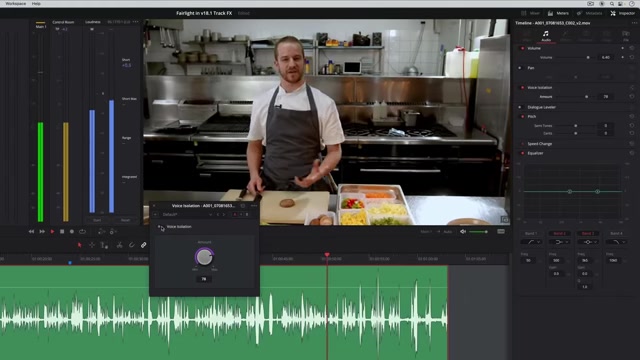
Task: Open the Metadata panel
Action: coord(589,13)
